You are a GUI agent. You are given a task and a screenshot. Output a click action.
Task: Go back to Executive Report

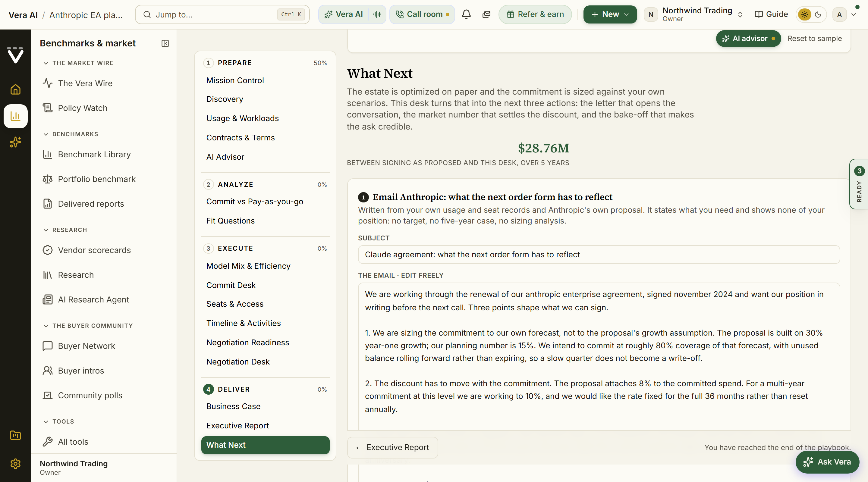click(x=392, y=447)
